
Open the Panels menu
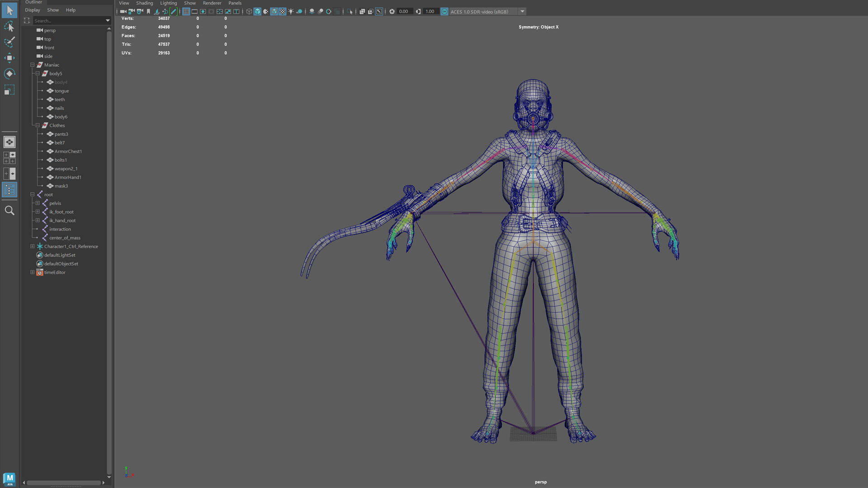coord(235,3)
